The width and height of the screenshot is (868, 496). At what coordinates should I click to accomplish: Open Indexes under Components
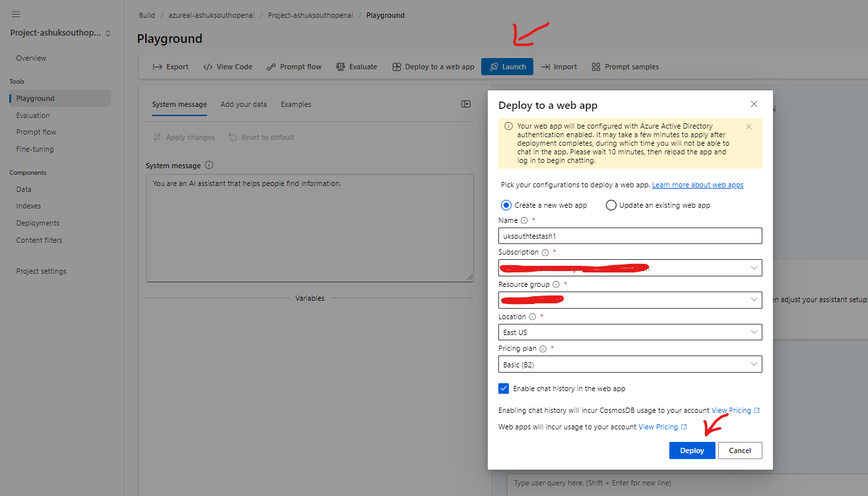tap(28, 206)
